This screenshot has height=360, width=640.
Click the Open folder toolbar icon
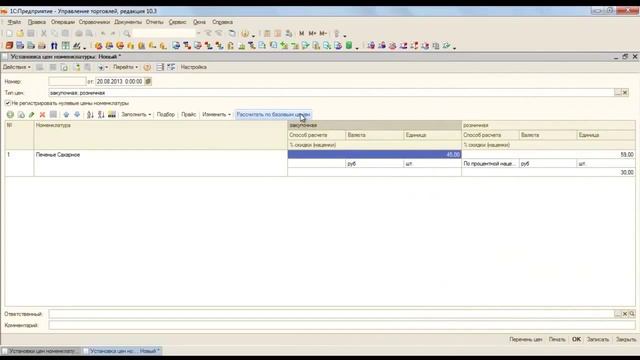click(x=20, y=33)
